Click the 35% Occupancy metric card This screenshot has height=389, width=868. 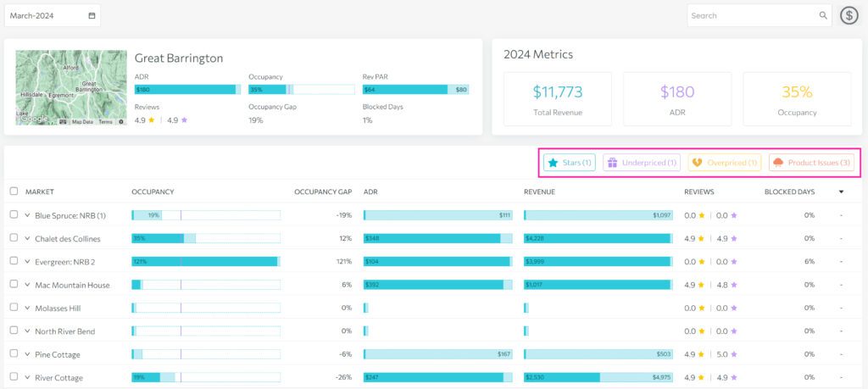(797, 99)
